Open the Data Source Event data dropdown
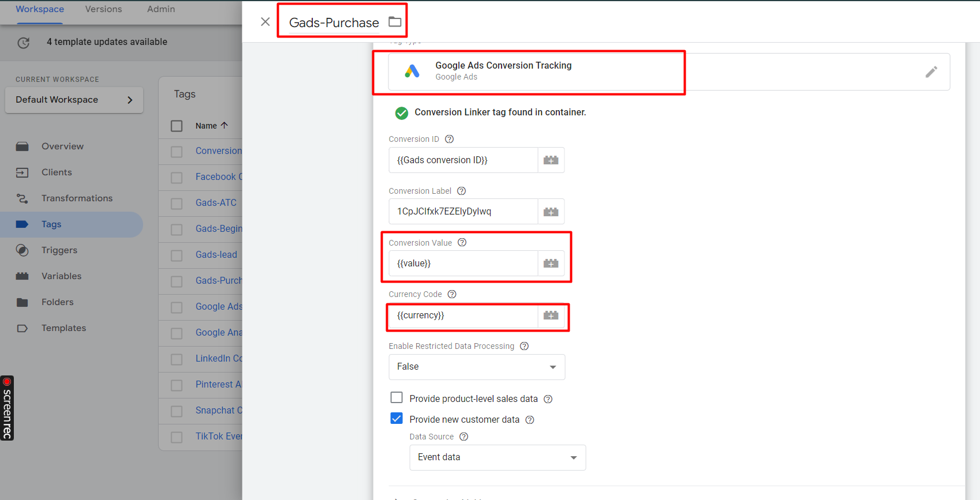The image size is (980, 500). point(498,457)
